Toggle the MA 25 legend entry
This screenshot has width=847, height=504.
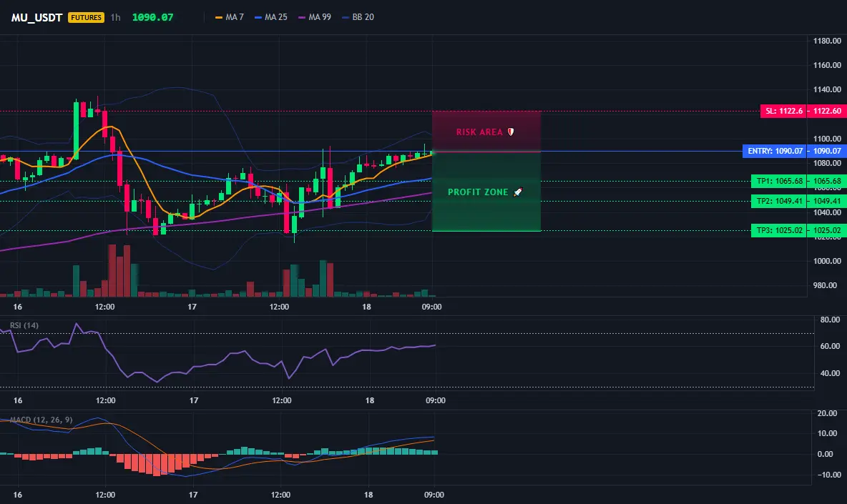coord(271,17)
